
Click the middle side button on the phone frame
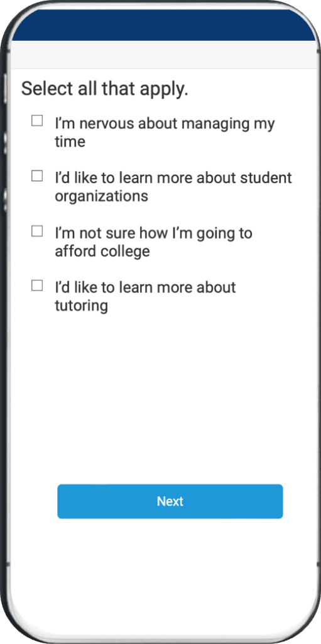[5, 143]
